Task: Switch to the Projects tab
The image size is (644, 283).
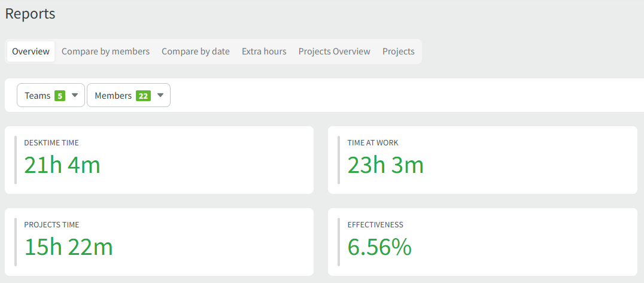Action: tap(398, 51)
